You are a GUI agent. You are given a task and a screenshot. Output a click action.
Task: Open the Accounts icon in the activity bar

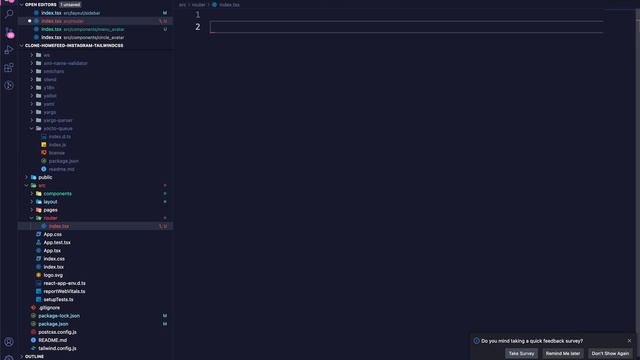point(9,342)
